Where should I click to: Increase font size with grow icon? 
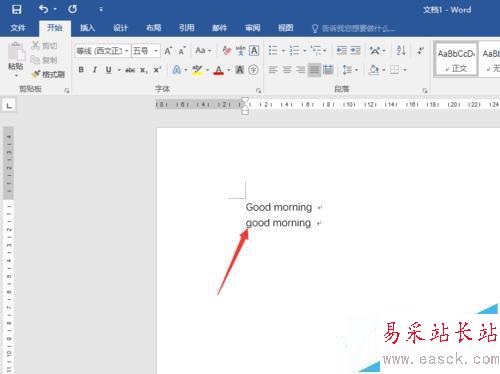tap(168, 51)
